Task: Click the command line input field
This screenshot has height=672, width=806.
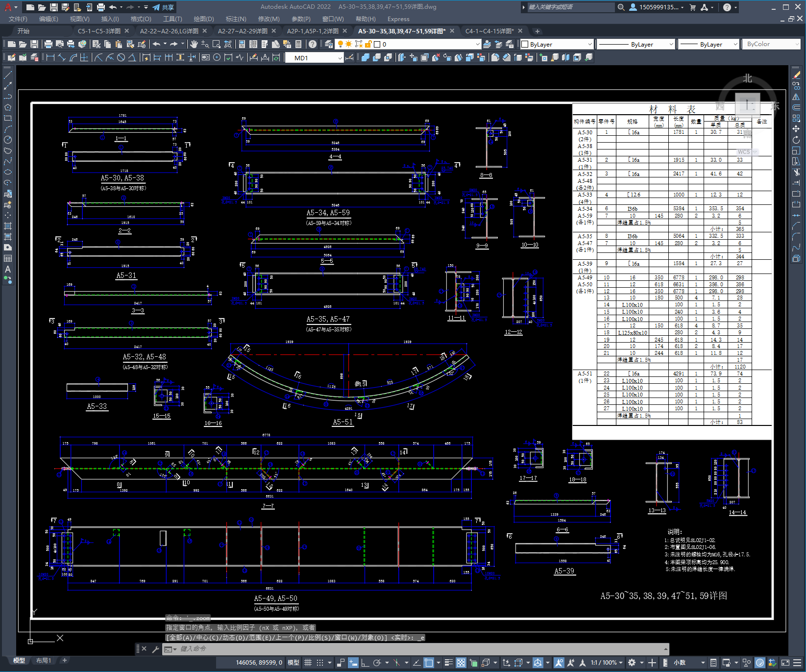Action: pyautogui.click(x=416, y=649)
